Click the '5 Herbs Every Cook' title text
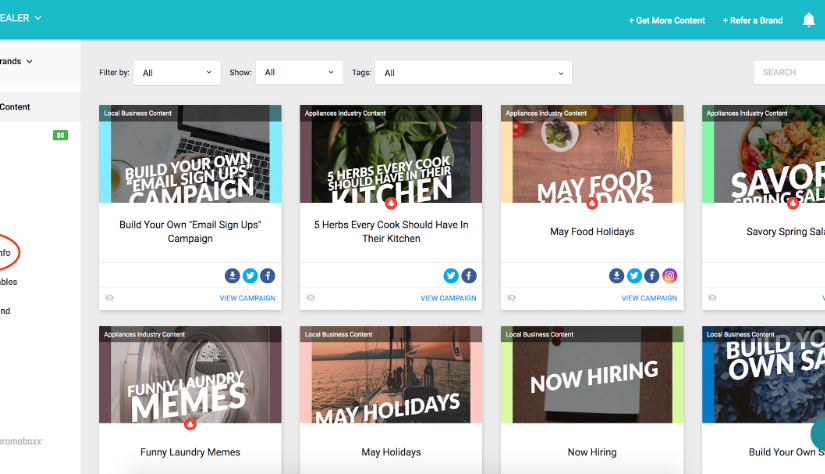The height and width of the screenshot is (474, 825). click(391, 231)
